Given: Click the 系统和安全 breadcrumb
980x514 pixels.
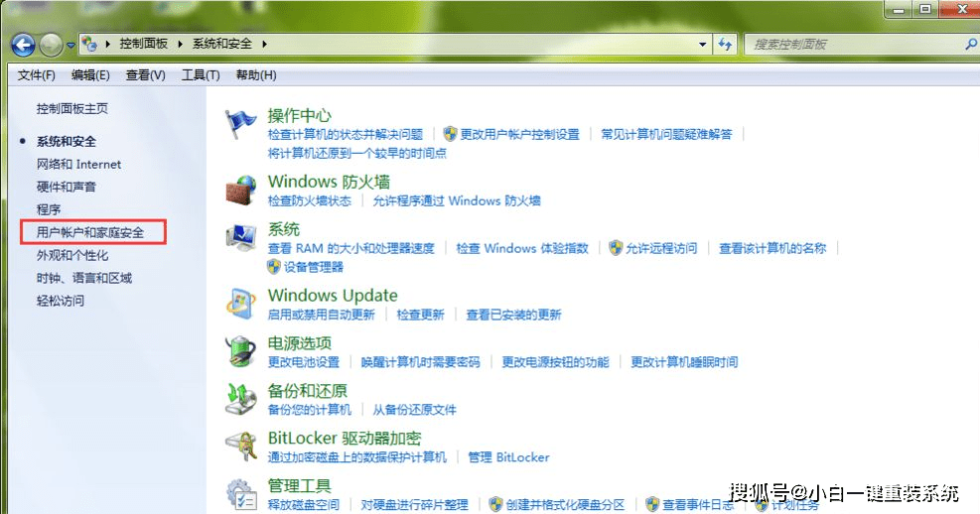Looking at the screenshot, I should 221,44.
